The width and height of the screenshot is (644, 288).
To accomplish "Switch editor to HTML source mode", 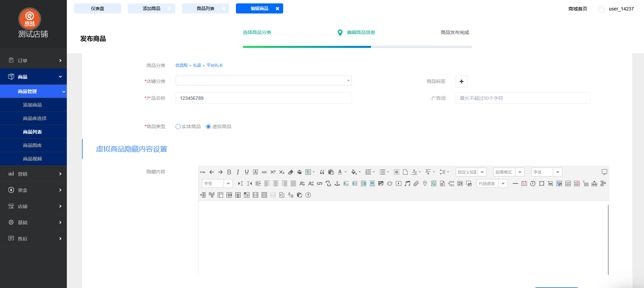I will (203, 172).
